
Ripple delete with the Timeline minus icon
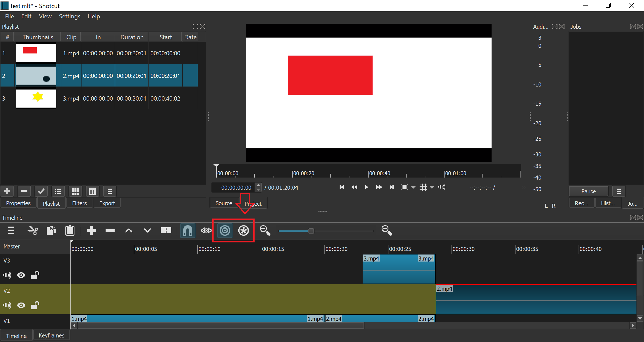pos(110,230)
